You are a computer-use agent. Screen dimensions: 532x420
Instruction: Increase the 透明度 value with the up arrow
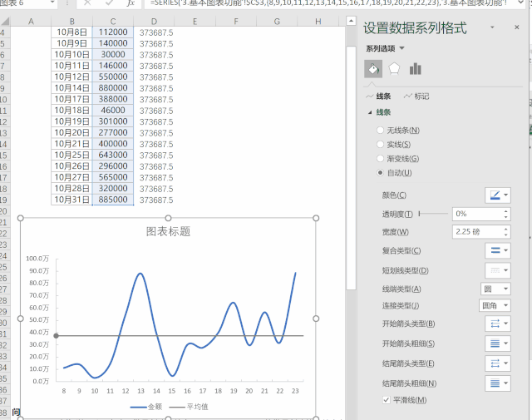[x=506, y=211]
